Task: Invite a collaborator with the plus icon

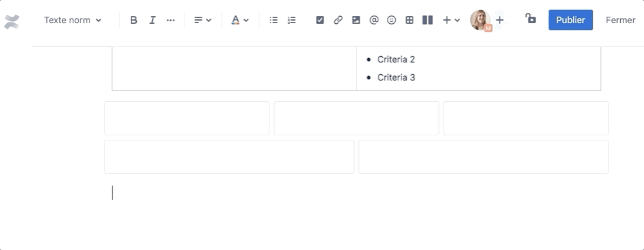Action: click(x=500, y=20)
